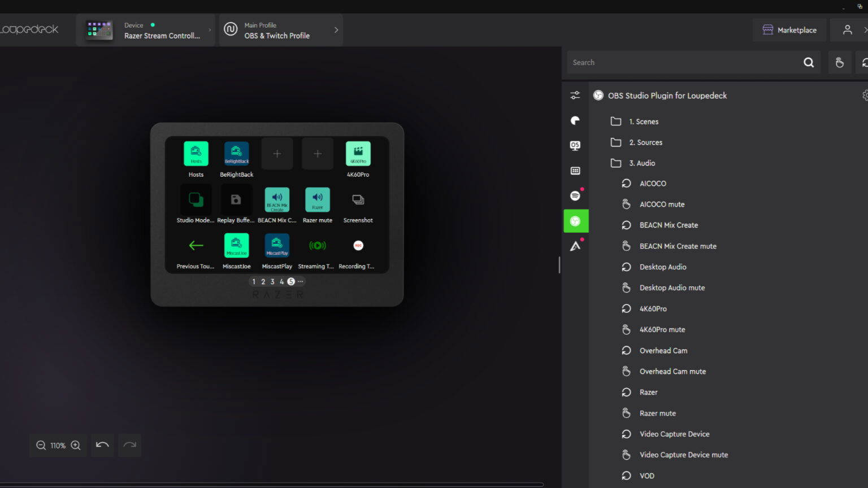The image size is (868, 488).
Task: Click the undo arrow icon
Action: pos(102,445)
